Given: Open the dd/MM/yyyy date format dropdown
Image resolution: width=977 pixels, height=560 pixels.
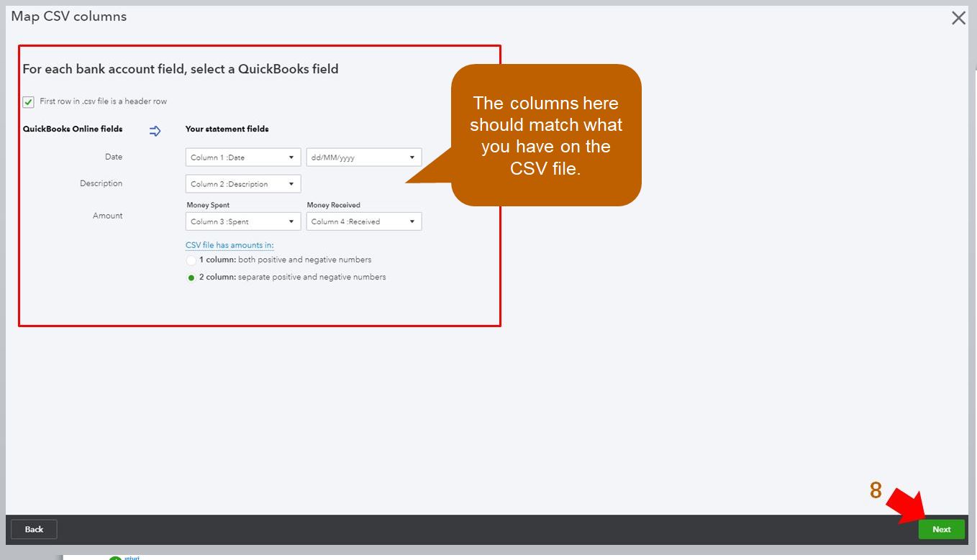Looking at the screenshot, I should [364, 157].
